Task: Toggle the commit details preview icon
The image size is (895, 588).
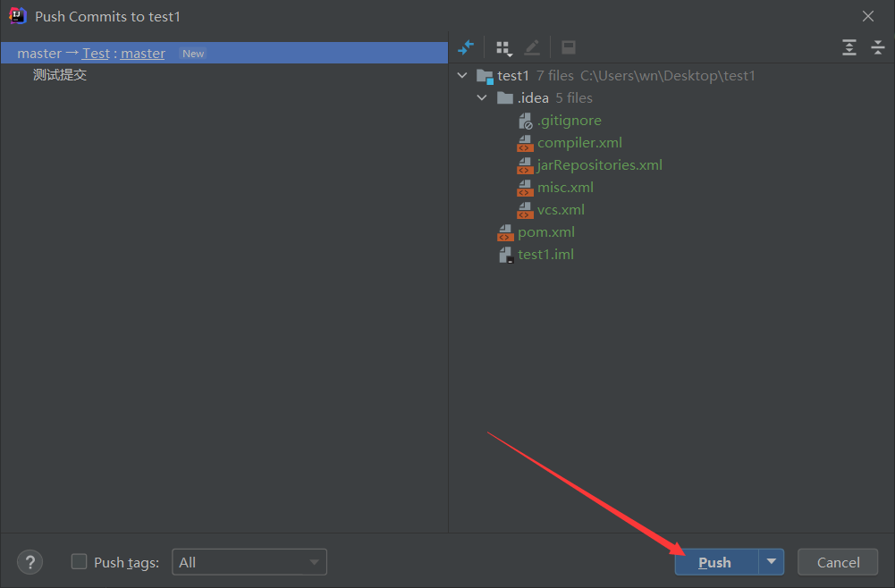Action: (569, 47)
